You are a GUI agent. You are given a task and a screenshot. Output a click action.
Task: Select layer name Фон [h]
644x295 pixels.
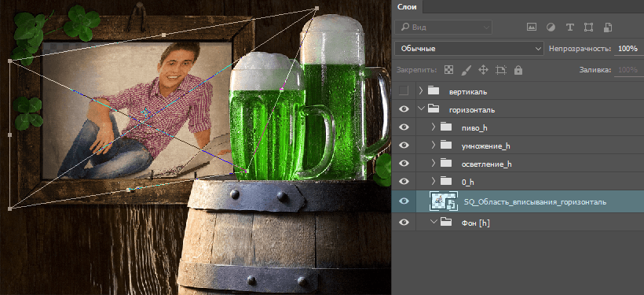(x=476, y=223)
